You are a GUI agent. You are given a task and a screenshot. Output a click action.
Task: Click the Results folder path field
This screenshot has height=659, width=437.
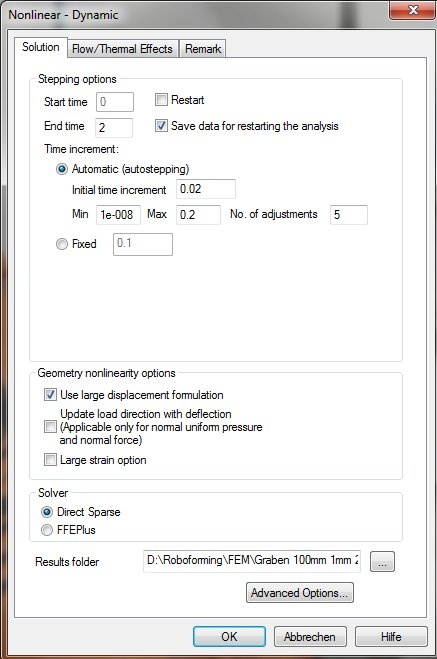click(252, 561)
